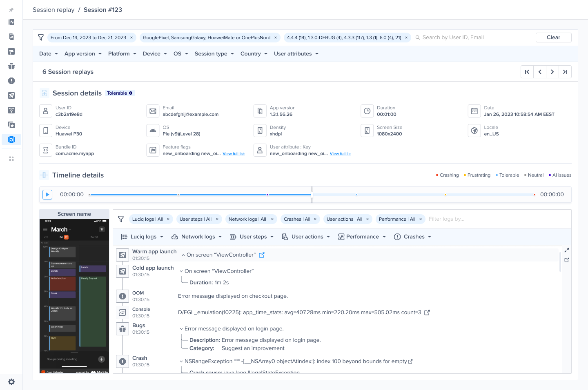
Task: Open the Platform filter dropdown
Action: tap(122, 54)
